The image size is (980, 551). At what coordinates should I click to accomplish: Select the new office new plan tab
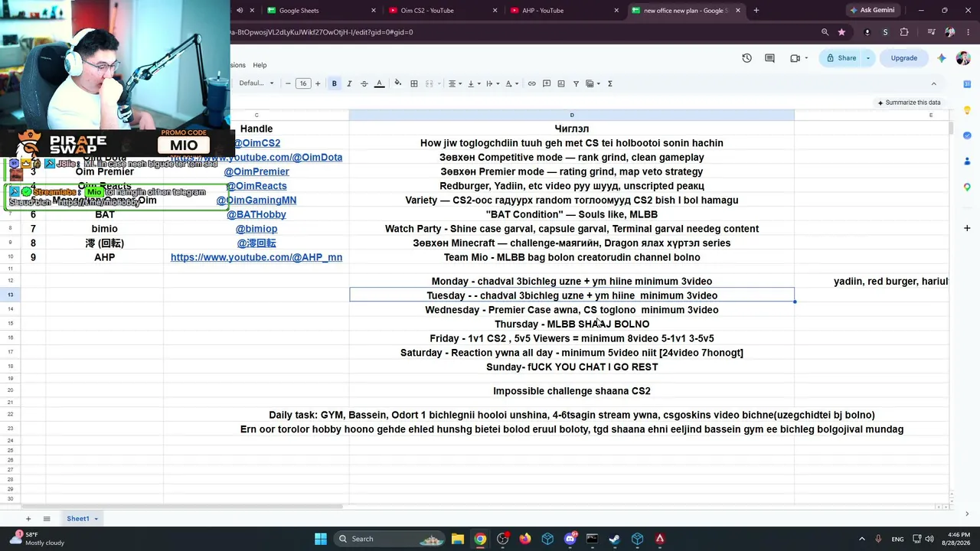click(x=685, y=11)
